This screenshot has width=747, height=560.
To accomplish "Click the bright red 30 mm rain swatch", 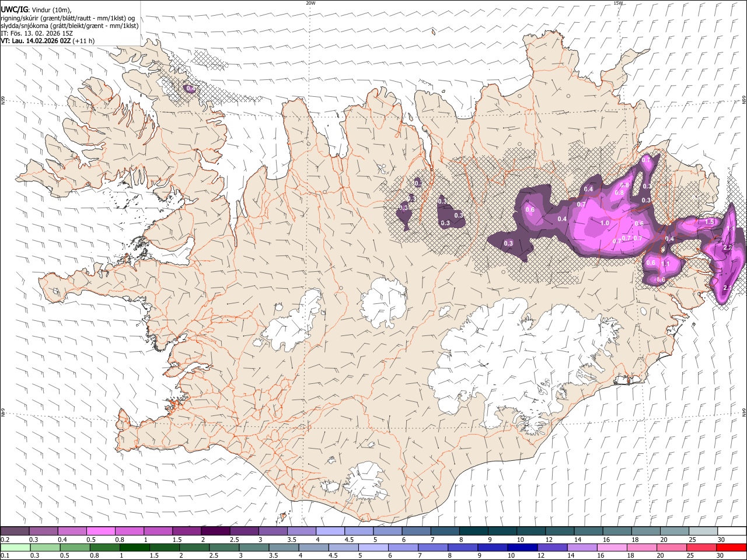I will (x=732, y=547).
